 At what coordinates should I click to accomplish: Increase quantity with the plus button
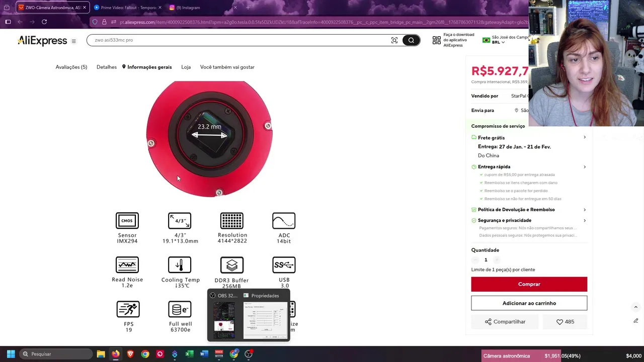[497, 260]
